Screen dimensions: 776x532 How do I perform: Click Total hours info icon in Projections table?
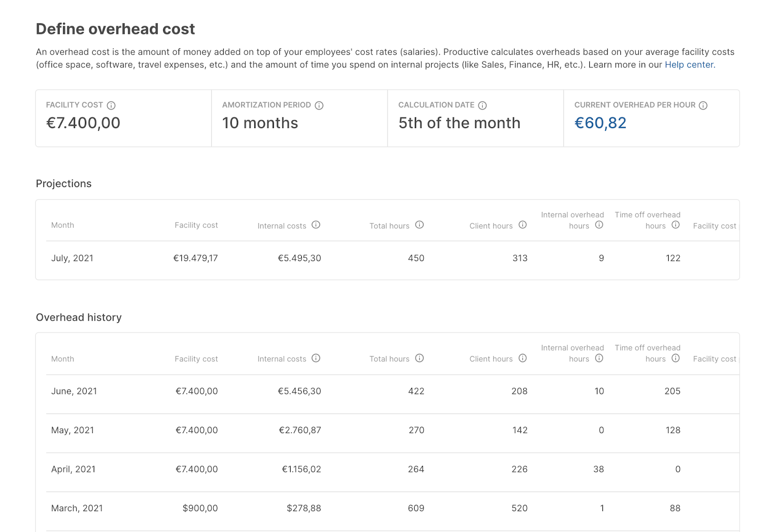[x=420, y=225]
